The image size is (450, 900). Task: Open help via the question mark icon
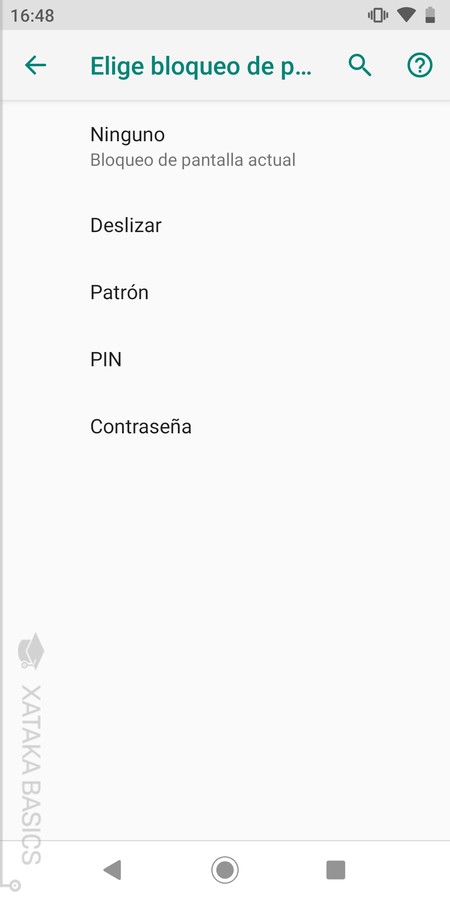(420, 66)
